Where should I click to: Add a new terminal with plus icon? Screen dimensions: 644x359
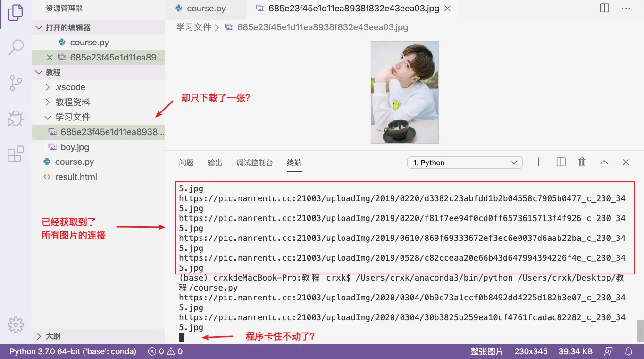(539, 162)
